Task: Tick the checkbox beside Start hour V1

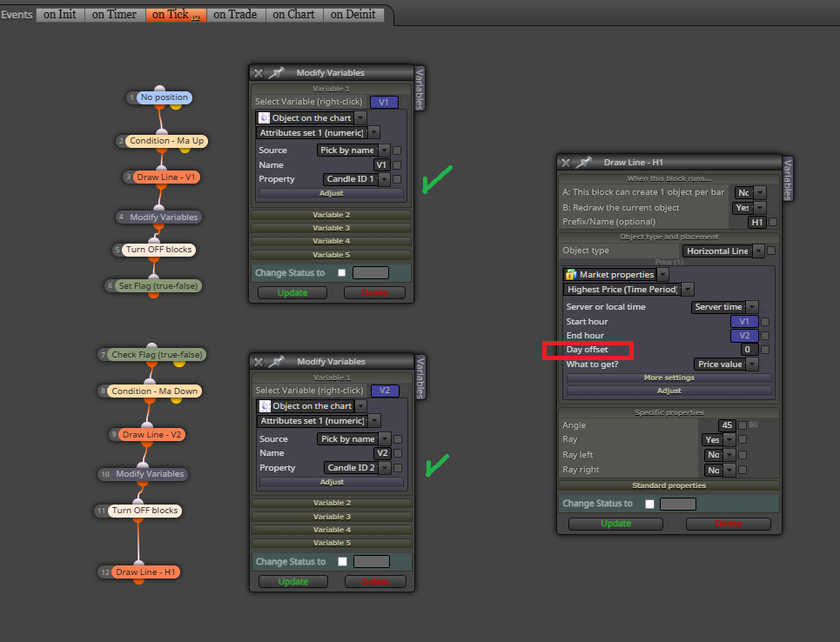Action: point(765,322)
